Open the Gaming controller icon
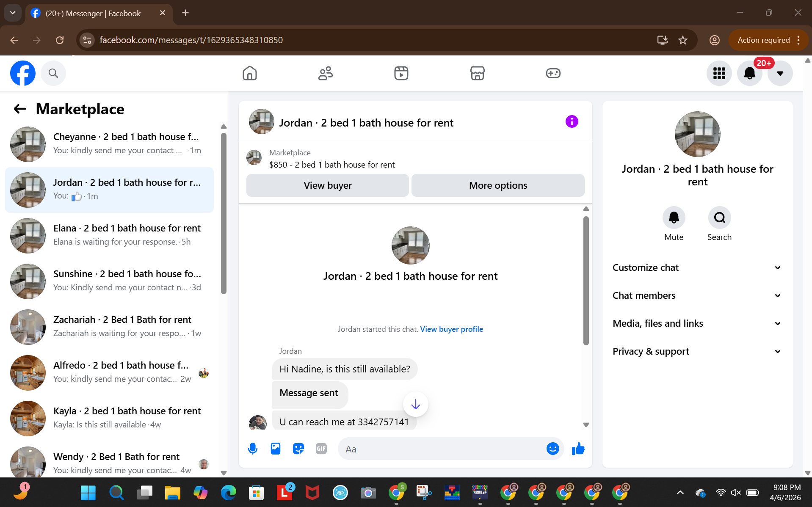The image size is (812, 507). pyautogui.click(x=553, y=73)
